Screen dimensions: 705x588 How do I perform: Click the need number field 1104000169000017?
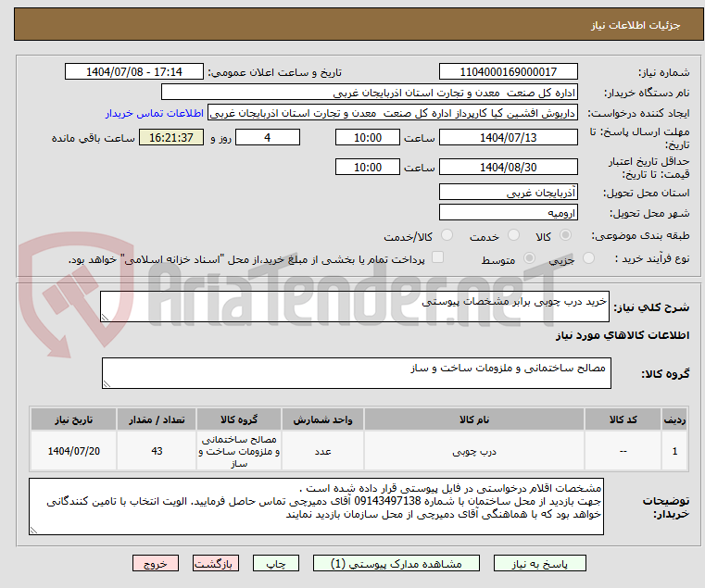point(508,72)
